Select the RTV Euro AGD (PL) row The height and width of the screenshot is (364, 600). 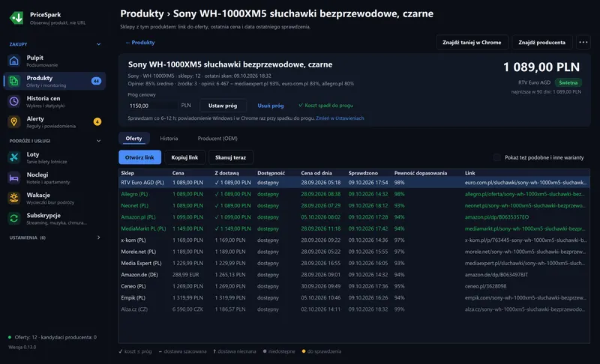point(354,183)
